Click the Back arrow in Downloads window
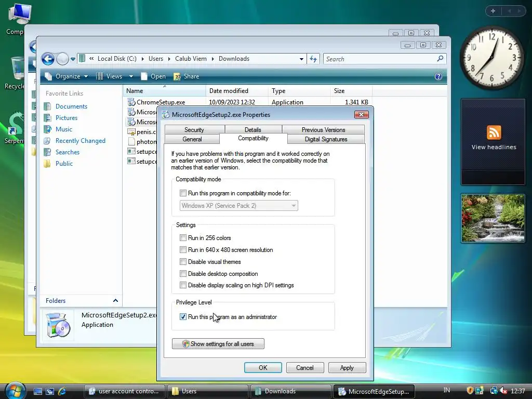The width and height of the screenshot is (532, 399). 48,59
